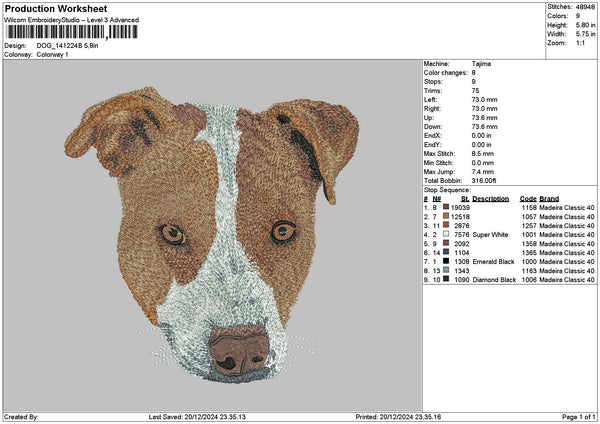Viewport: 600px width, 424px height.
Task: Click the Colorway 1 value
Action: click(53, 54)
